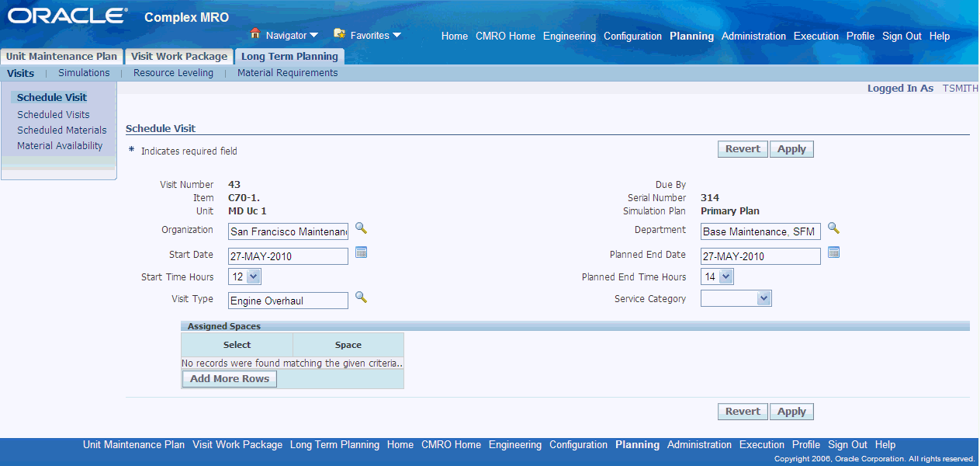Open the Material Requirements subtab
Screen dimensions: 980x466
(288, 73)
